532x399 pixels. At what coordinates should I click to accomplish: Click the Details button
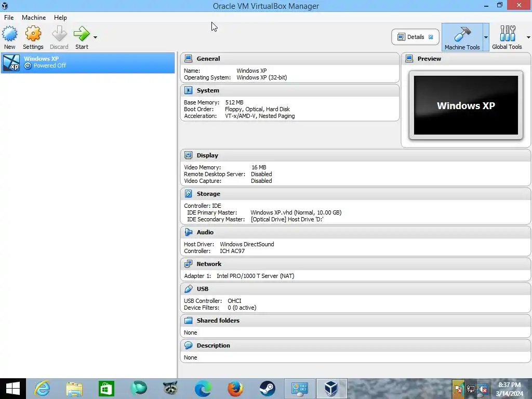pos(415,37)
